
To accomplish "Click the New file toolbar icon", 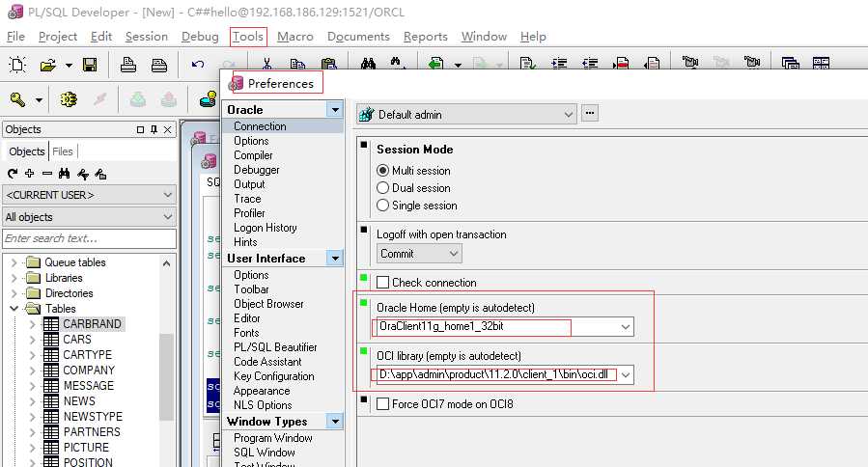I will click(17, 66).
